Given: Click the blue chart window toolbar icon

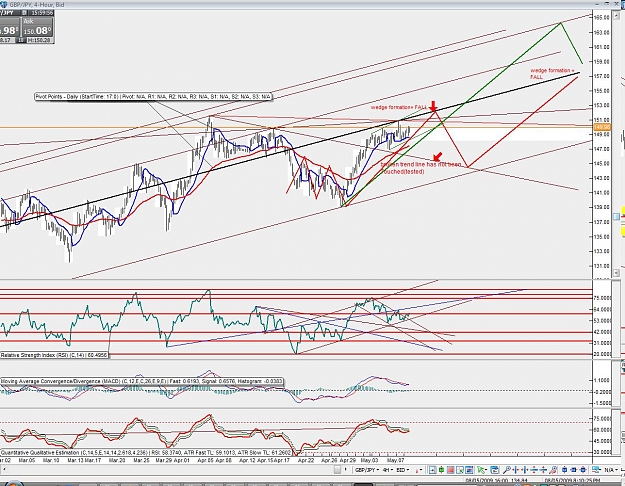Looking at the screenshot, I should [x=469, y=470].
